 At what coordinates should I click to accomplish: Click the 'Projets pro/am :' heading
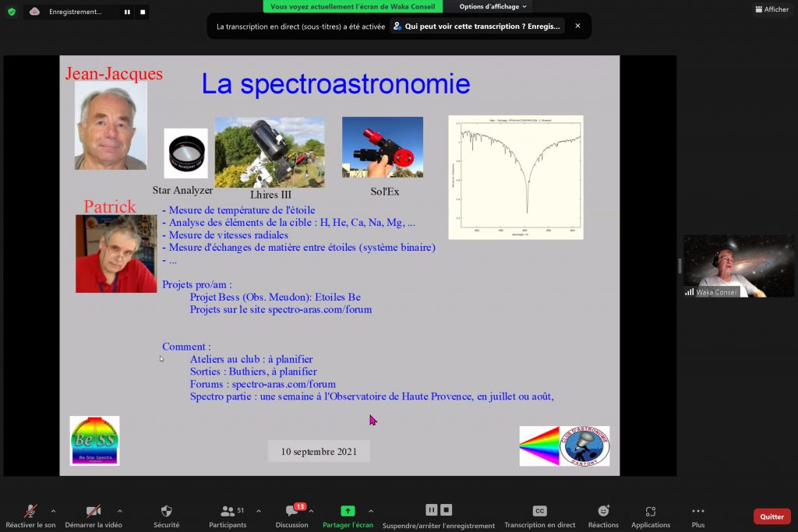(197, 284)
